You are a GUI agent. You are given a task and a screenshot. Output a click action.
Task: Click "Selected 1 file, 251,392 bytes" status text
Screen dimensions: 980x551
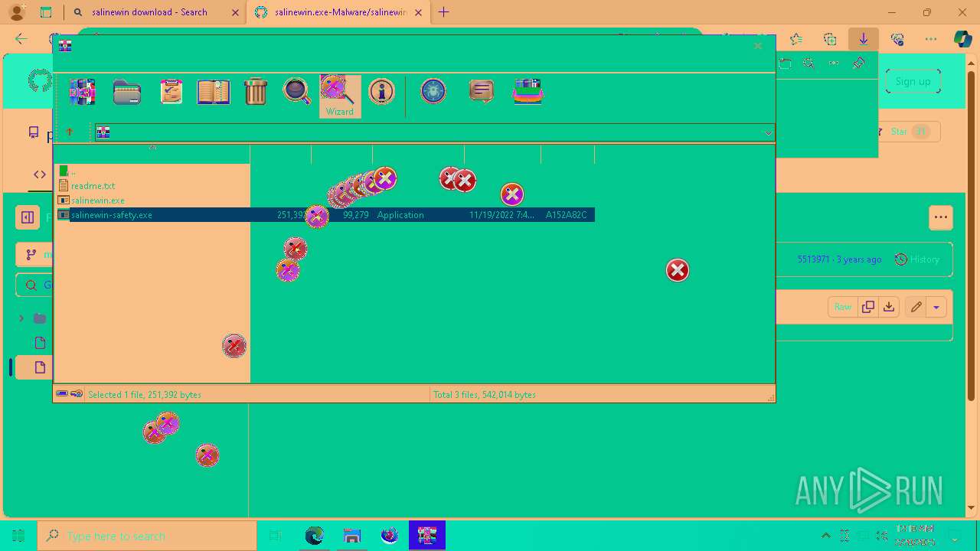tap(145, 395)
